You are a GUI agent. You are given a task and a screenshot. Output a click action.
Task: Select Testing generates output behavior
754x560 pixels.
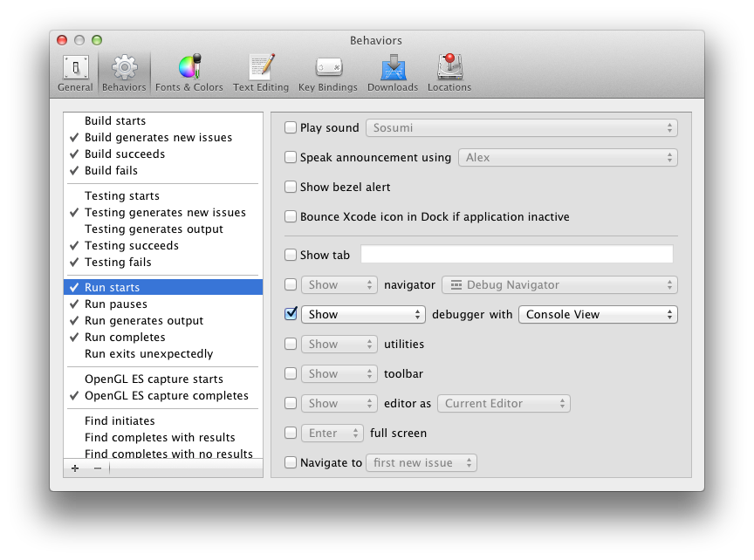coord(163,229)
